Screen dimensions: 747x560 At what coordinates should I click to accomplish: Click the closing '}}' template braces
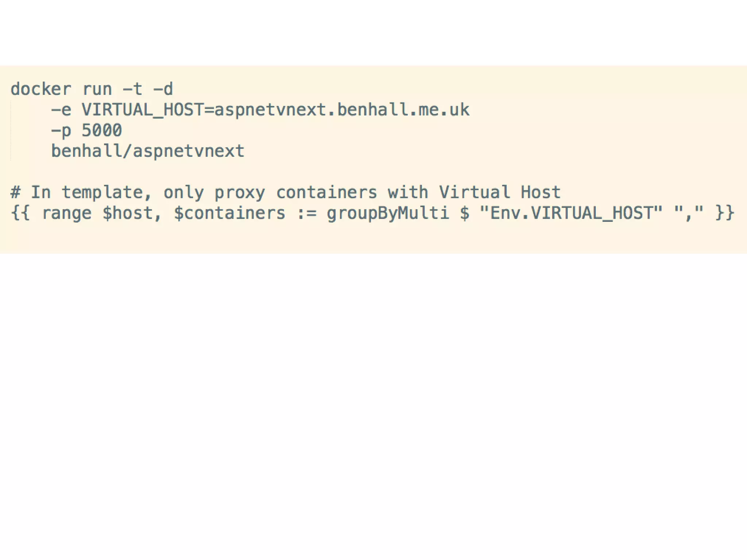tap(724, 213)
